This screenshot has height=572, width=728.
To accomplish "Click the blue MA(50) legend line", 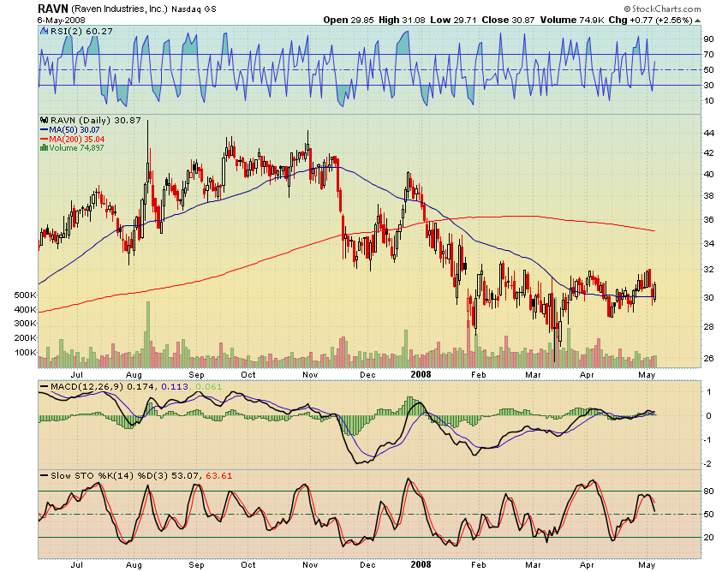I will 44,130.
